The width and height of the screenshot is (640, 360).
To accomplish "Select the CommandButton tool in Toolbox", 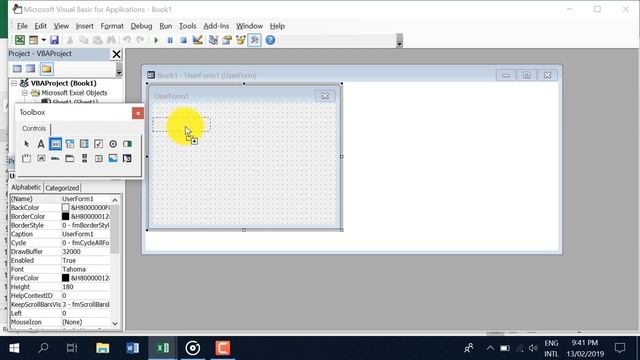I will pos(41,158).
